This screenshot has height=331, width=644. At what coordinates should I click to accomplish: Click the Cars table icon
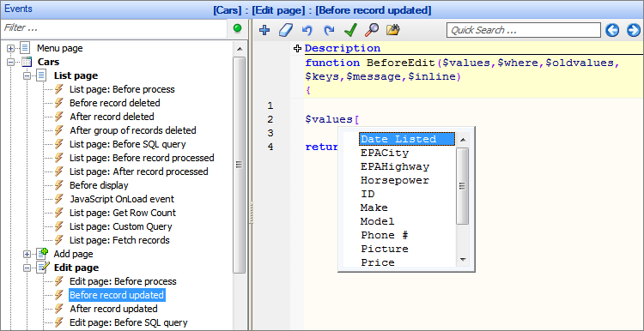point(27,62)
